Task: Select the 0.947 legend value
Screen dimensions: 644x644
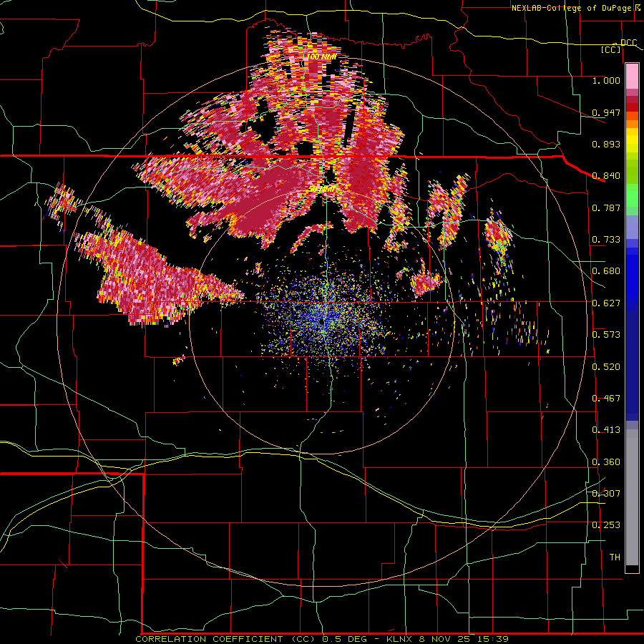Action: click(x=606, y=112)
